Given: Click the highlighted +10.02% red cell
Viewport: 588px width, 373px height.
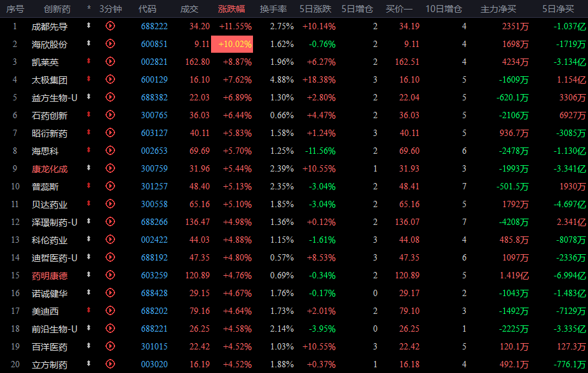Looking at the screenshot, I should pyautogui.click(x=232, y=44).
